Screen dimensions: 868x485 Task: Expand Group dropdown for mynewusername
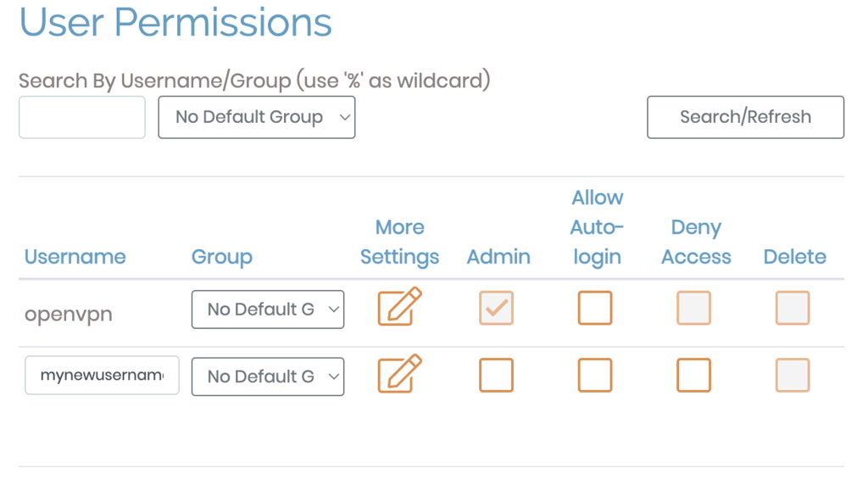(x=268, y=376)
